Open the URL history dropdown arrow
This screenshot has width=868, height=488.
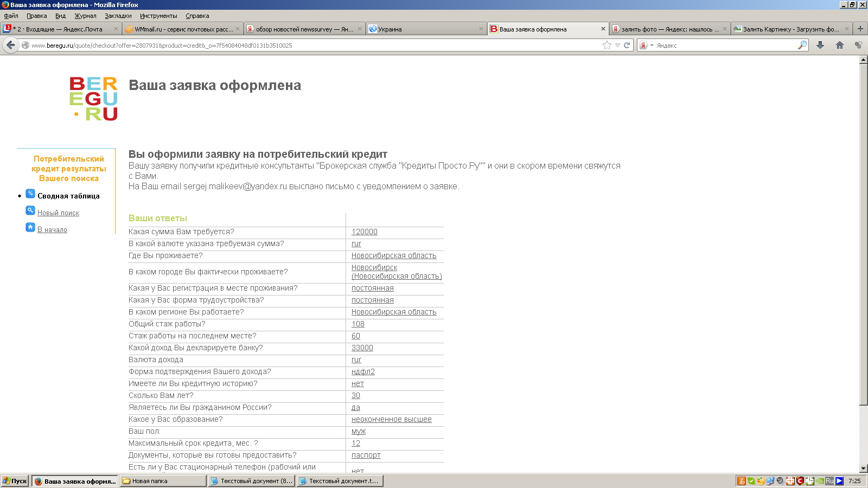[x=617, y=45]
